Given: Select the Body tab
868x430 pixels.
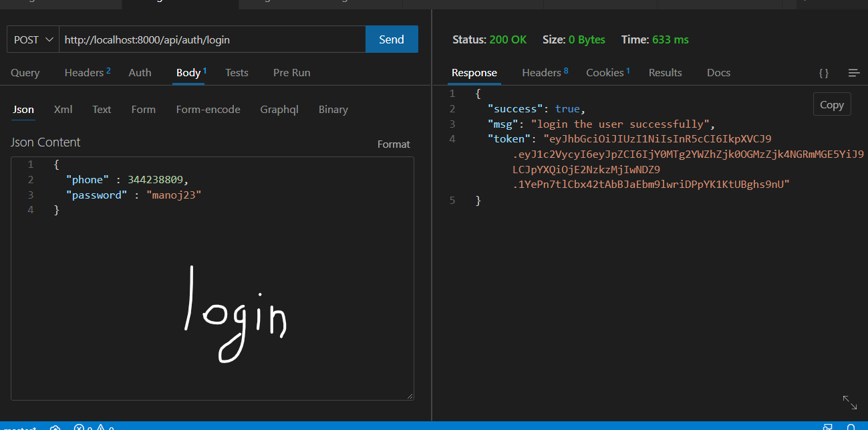Looking at the screenshot, I should pos(191,72).
